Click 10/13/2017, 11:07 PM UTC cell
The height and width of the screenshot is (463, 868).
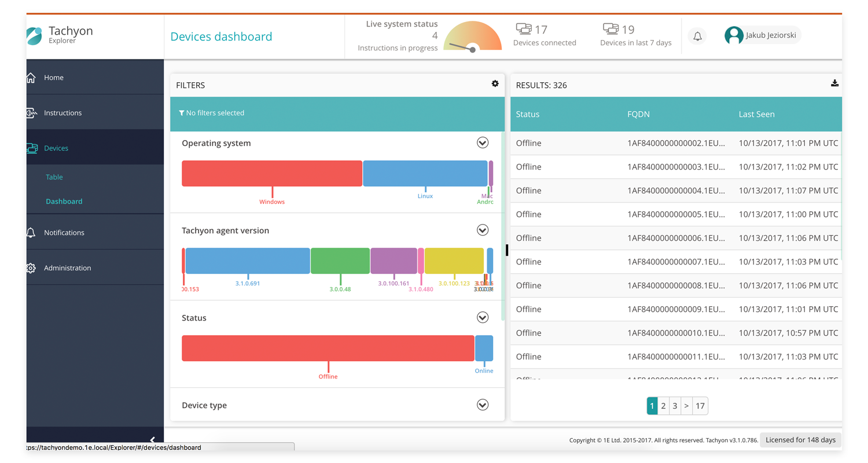pyautogui.click(x=788, y=190)
